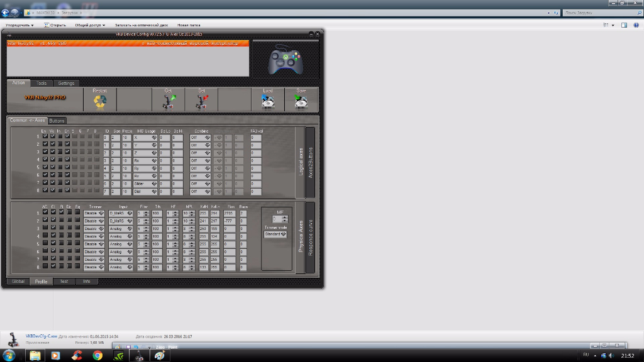644x362 pixels.
Task: Select the Response curve vertical tab
Action: click(311, 238)
